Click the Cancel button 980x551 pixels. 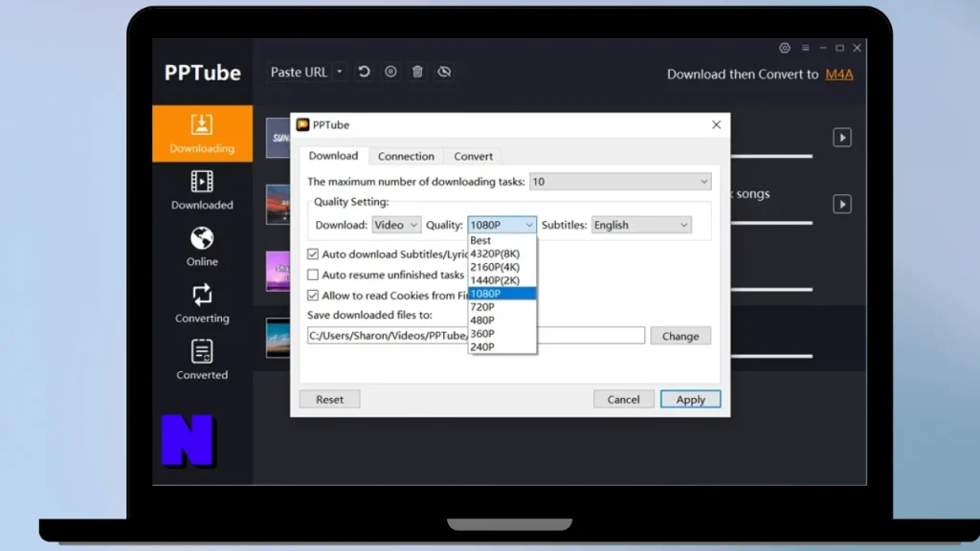(624, 399)
